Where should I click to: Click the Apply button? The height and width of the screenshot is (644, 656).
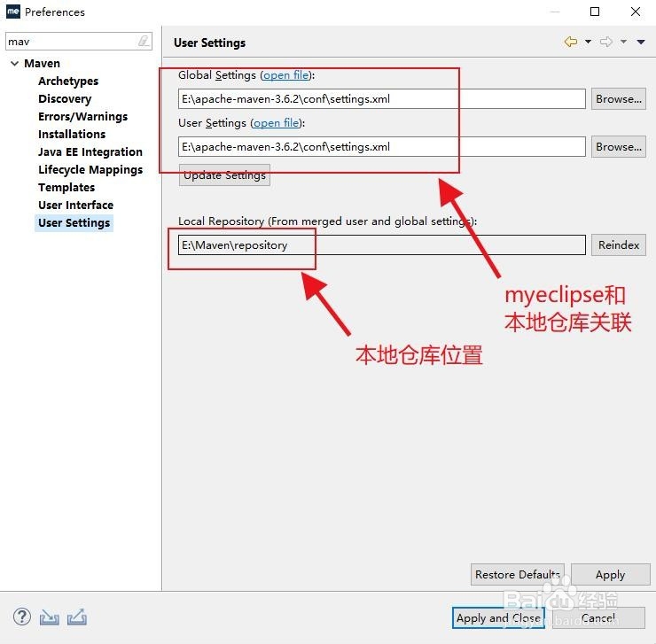coord(611,575)
